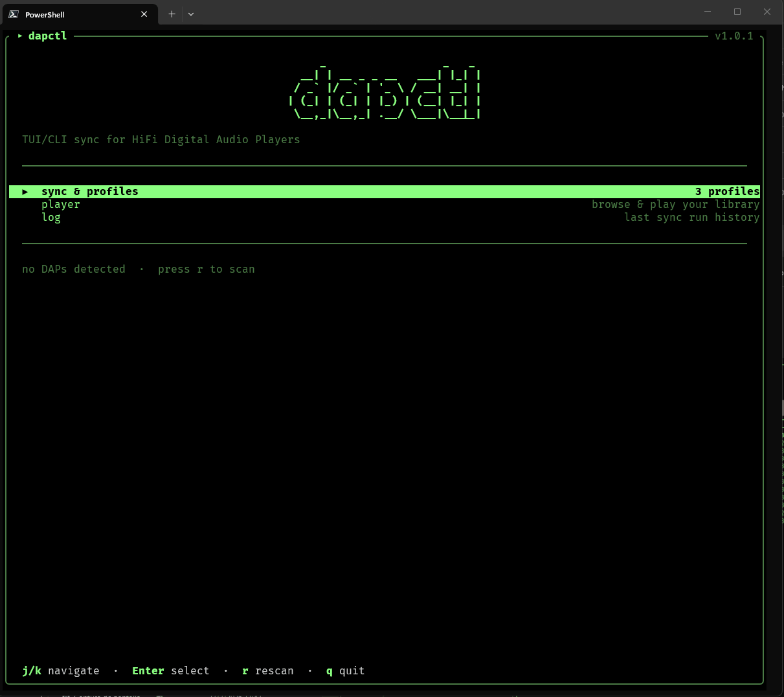Click the 'q quit' footer hint
This screenshot has height=697, width=784.
tap(346, 671)
